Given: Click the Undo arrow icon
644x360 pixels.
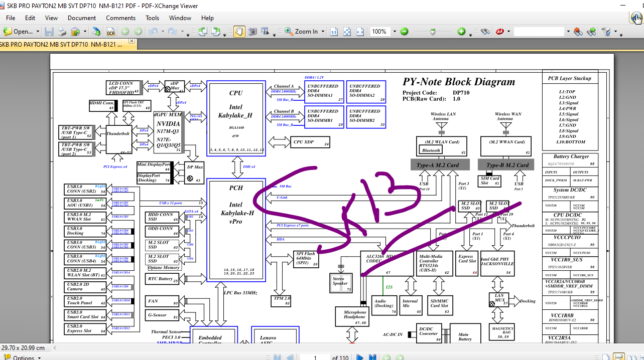Looking at the screenshot, I should [153, 32].
